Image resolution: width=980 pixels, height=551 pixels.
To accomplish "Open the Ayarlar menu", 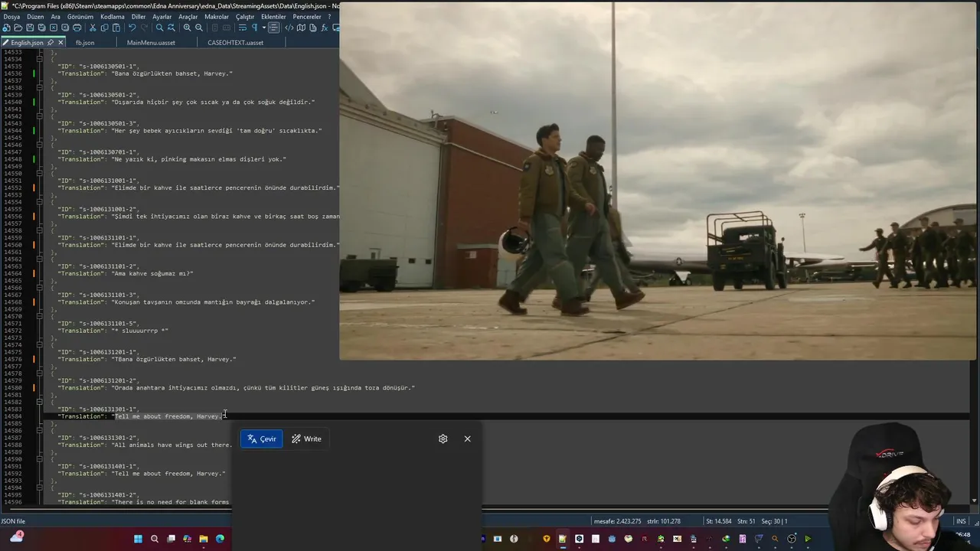I will click(x=162, y=17).
